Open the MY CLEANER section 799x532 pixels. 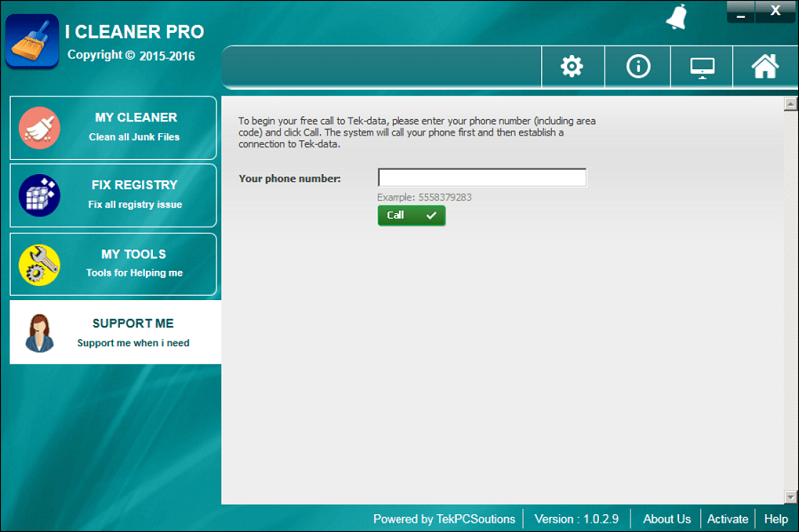click(x=134, y=127)
